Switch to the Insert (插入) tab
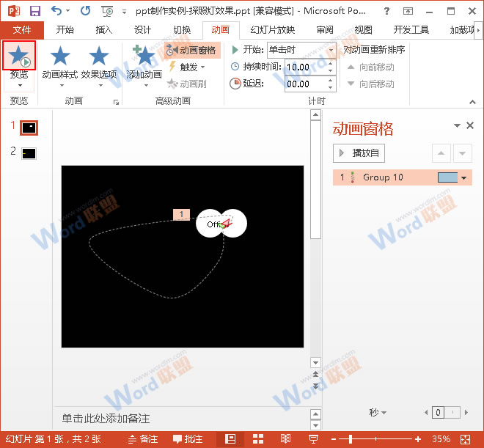This screenshot has height=448, width=484. pos(104,30)
